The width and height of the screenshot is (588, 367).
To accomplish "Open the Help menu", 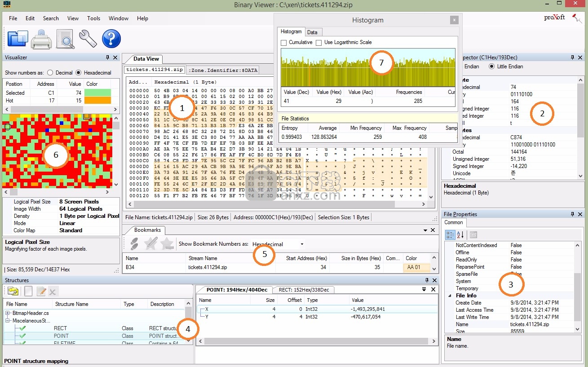I will tap(142, 18).
